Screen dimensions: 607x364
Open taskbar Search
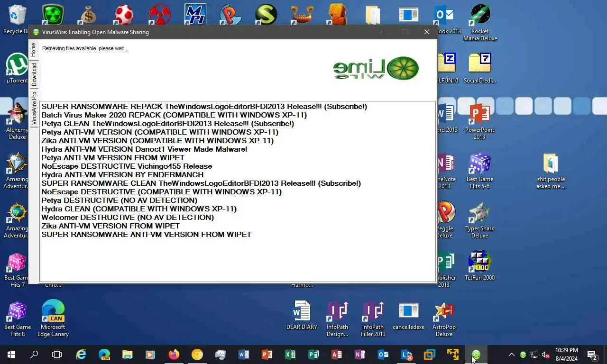click(x=34, y=355)
